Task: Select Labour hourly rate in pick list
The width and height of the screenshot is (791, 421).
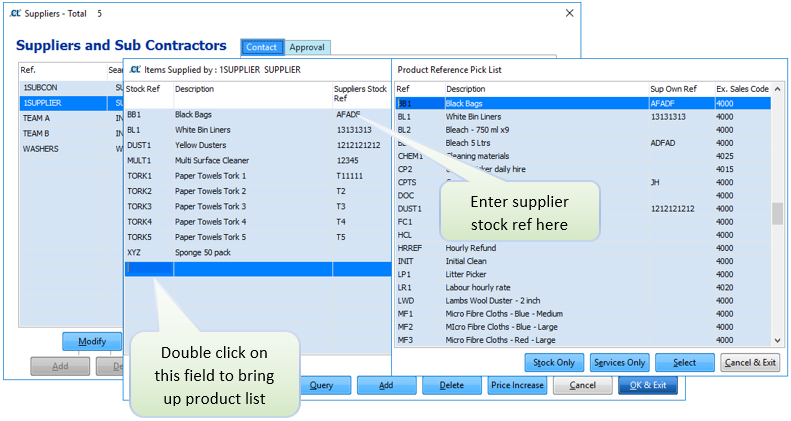Action: tap(583, 287)
